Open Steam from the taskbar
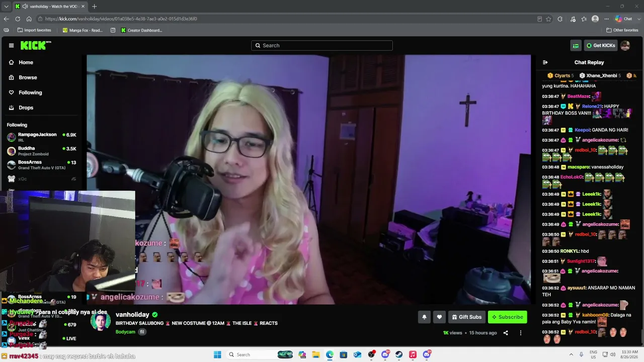This screenshot has height=362, width=644. click(x=399, y=354)
